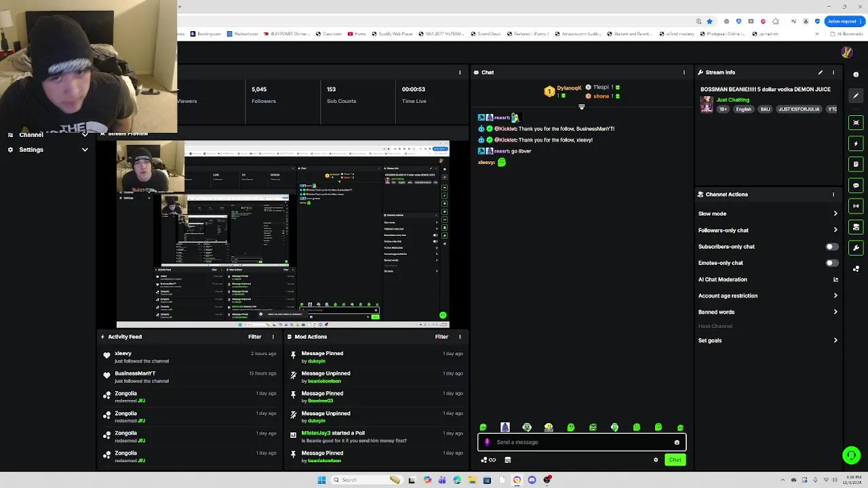Screen dimensions: 868x488
Task: Toggle Emotes-only chat switch
Action: [831, 263]
